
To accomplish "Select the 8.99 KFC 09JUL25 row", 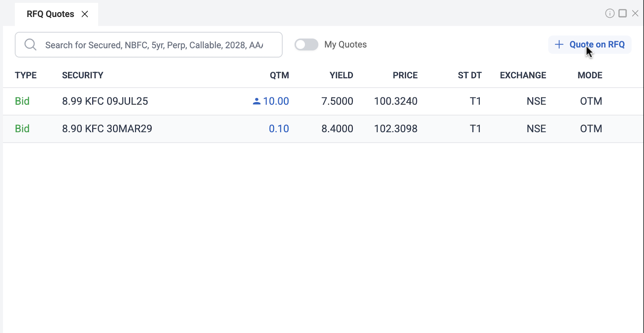I will (105, 101).
